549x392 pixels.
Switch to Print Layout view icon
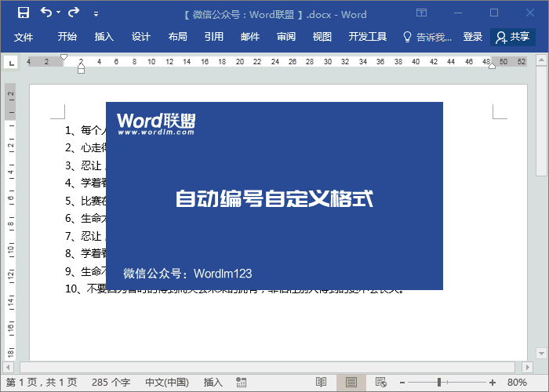point(351,383)
